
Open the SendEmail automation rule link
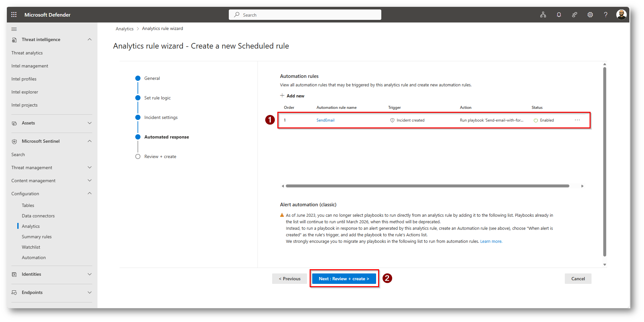tap(325, 120)
